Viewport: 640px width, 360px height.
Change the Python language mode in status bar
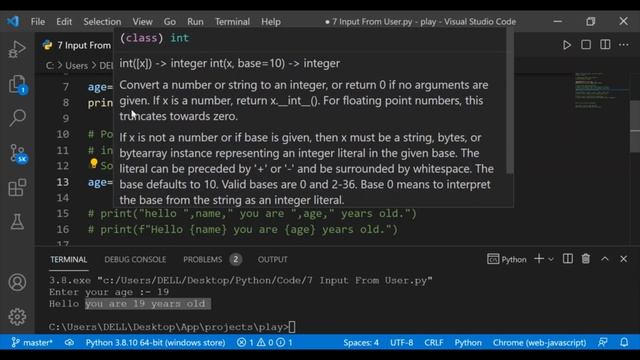pos(468,342)
